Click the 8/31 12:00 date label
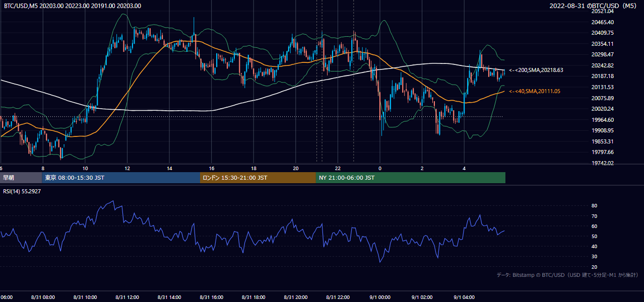This screenshot has width=644, height=302. [x=127, y=297]
